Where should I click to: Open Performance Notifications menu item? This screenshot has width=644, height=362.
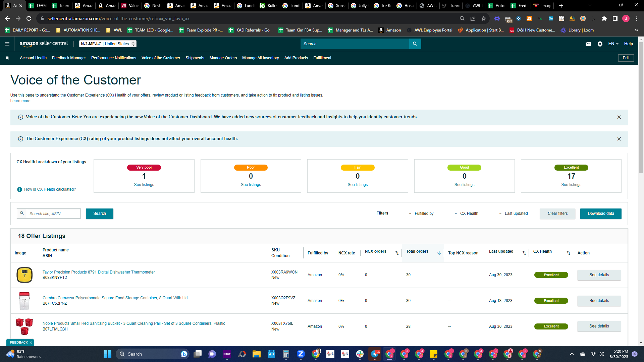(x=114, y=58)
